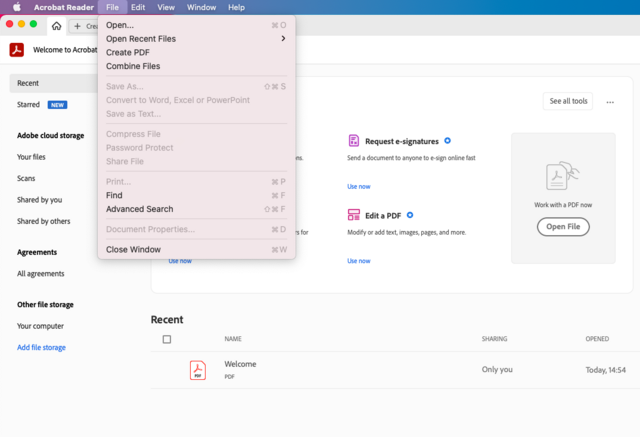The width and height of the screenshot is (640, 437).
Task: Expand the Open Recent Files submenu arrow
Action: tap(283, 38)
